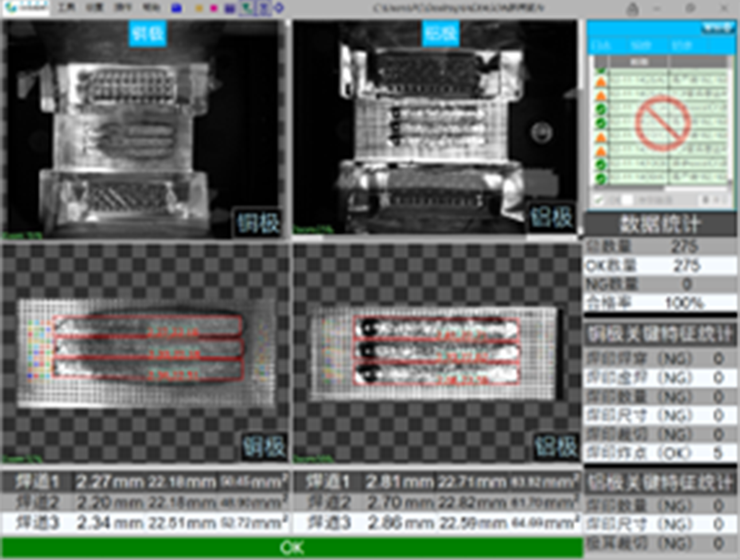Viewport: 740px width, 560px height.
Task: Click the blue folder icon in toolbar
Action: coord(176,8)
